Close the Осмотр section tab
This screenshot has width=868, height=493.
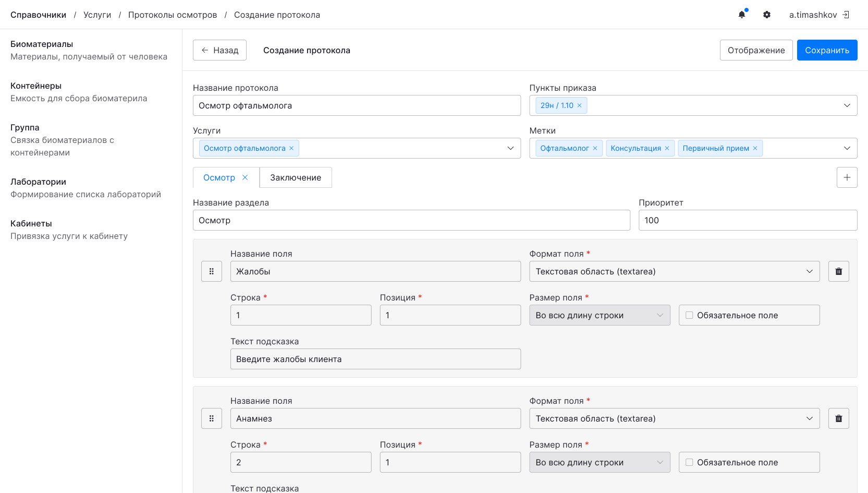click(x=245, y=177)
